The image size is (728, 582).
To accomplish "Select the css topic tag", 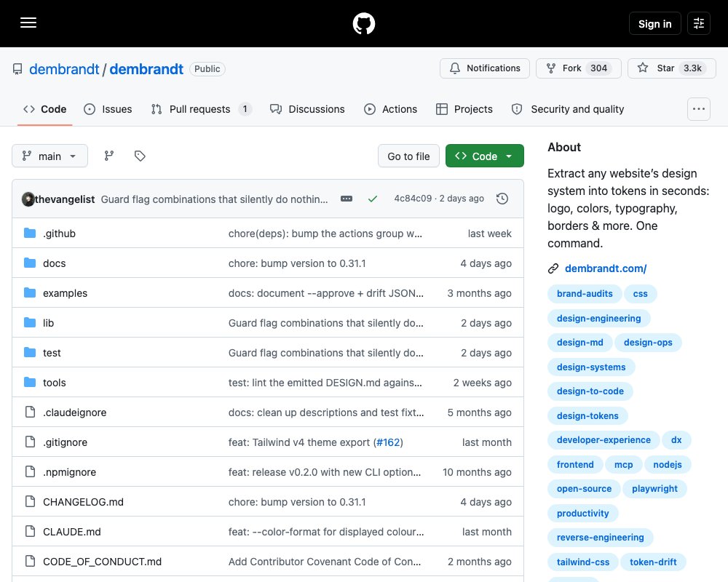I will tap(640, 293).
